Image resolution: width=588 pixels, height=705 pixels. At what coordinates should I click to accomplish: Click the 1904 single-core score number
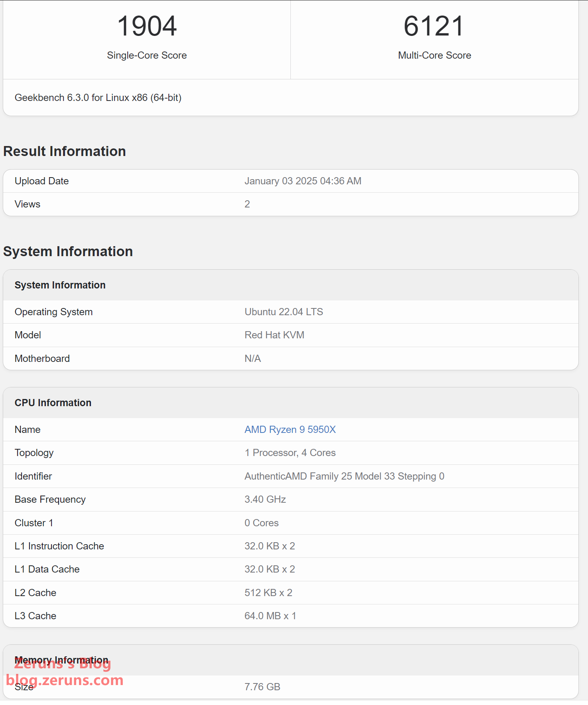[x=147, y=26]
